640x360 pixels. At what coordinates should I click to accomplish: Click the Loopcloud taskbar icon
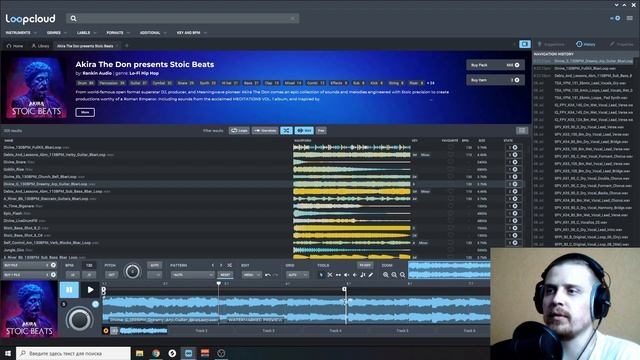pyautogui.click(x=189, y=353)
